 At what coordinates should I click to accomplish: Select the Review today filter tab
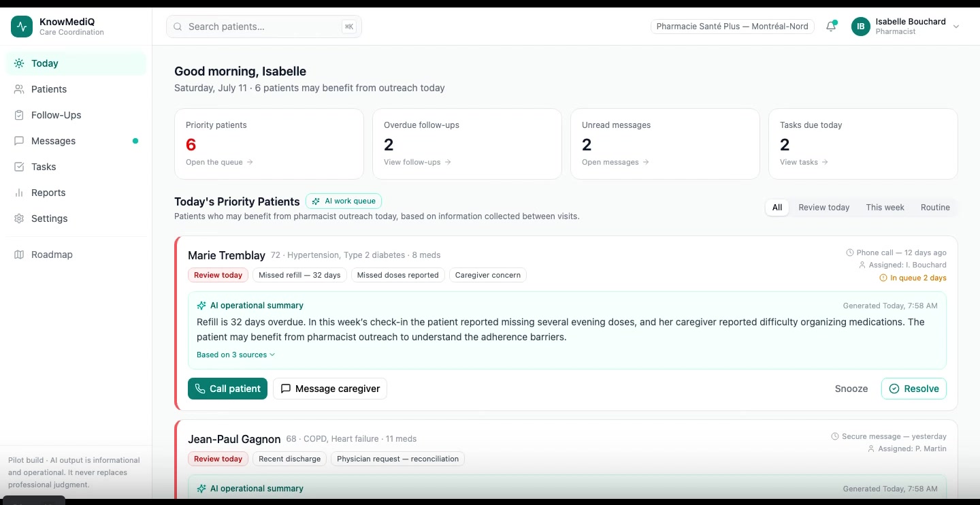pyautogui.click(x=823, y=208)
